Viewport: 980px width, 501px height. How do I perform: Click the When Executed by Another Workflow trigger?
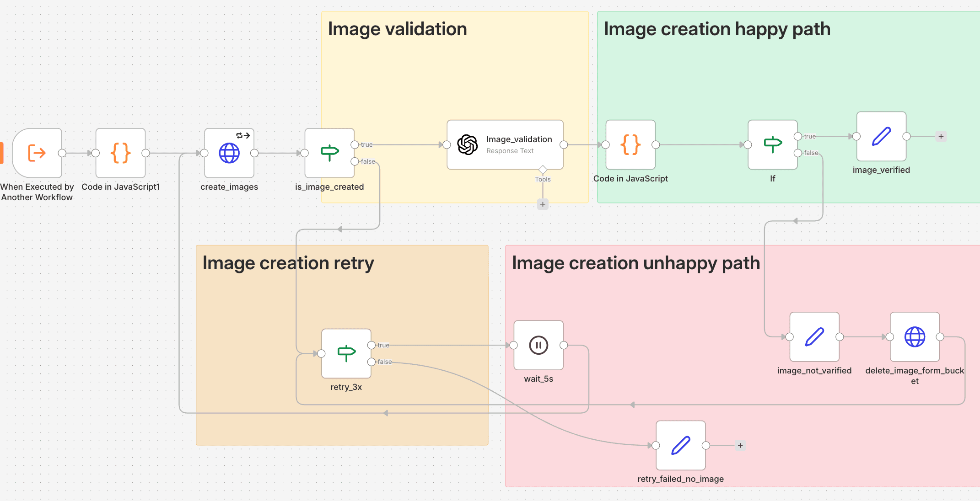(37, 153)
